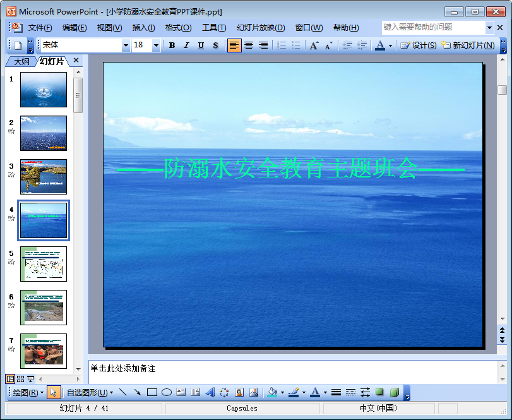Select Align Left alignment

point(234,45)
